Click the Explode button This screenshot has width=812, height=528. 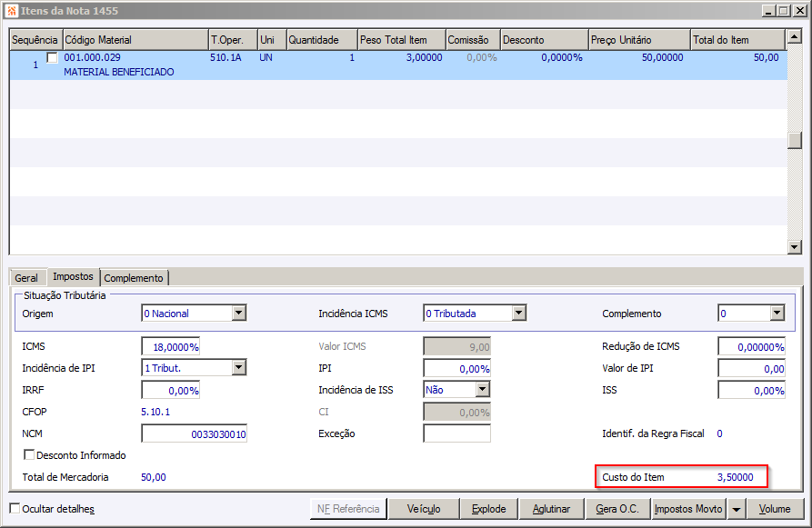(489, 509)
